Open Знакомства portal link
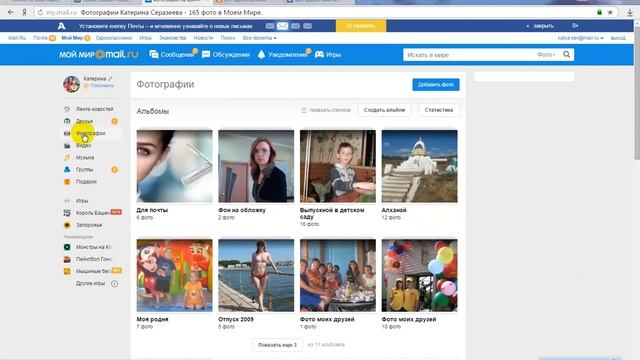The width and height of the screenshot is (640, 360). pyautogui.click(x=173, y=38)
